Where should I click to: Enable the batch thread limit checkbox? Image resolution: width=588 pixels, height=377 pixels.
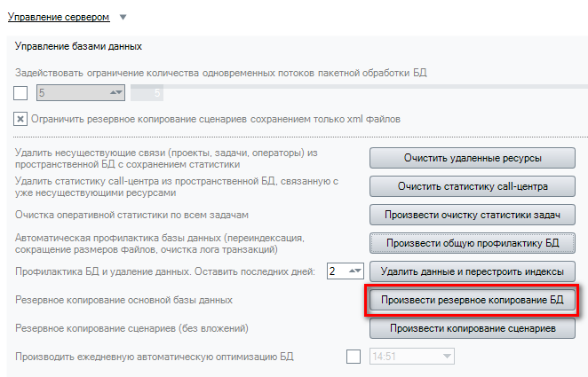point(20,92)
